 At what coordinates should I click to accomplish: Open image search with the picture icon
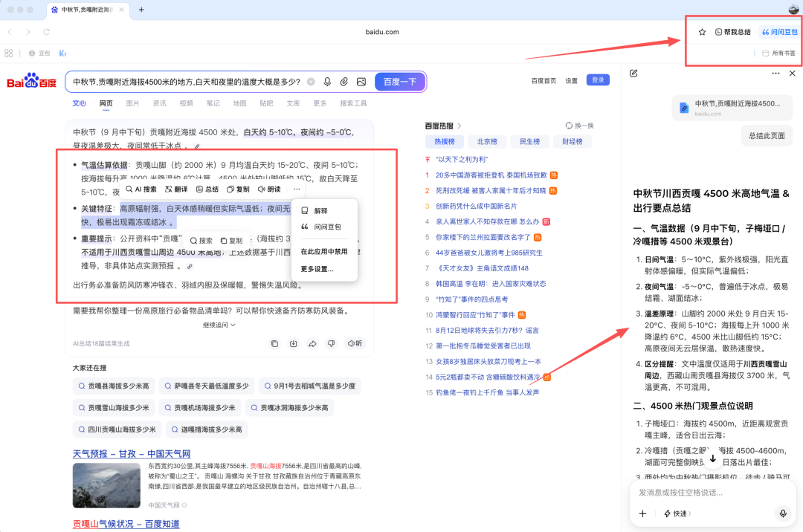click(361, 82)
